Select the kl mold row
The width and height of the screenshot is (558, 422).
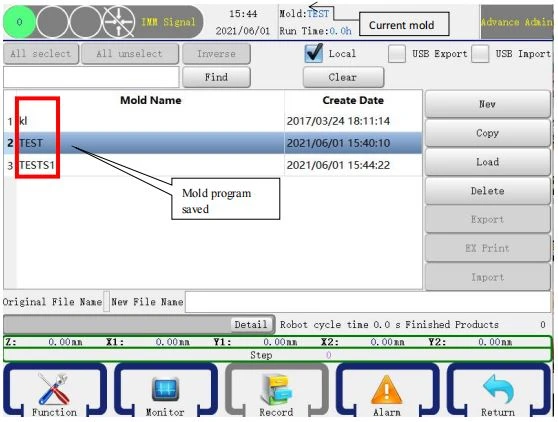213,121
